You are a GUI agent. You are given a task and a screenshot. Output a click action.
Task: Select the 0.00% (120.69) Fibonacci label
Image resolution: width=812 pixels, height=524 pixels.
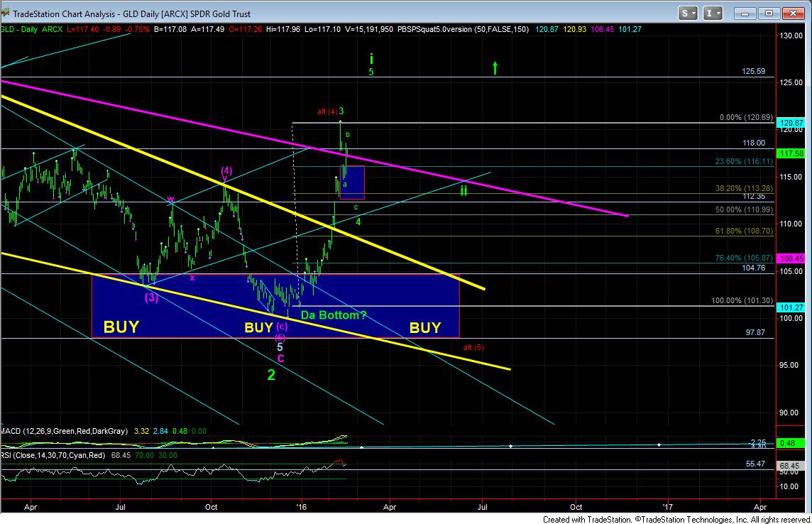[746, 118]
